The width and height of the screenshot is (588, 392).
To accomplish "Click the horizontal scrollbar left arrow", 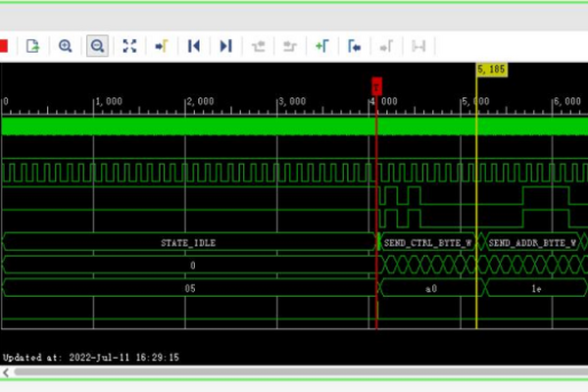I will click(6, 372).
